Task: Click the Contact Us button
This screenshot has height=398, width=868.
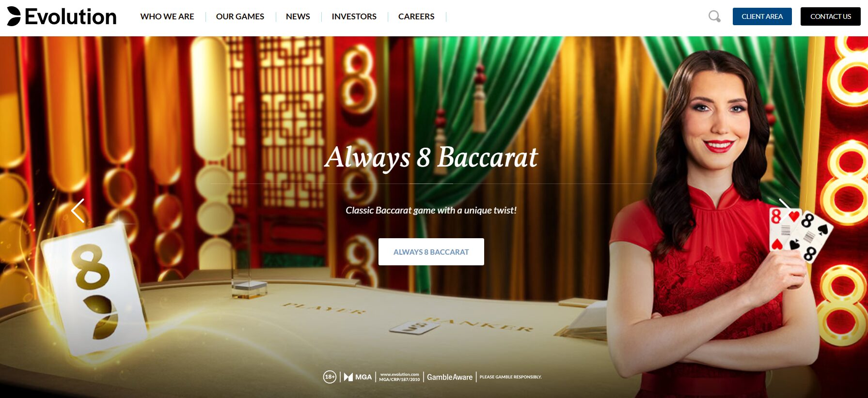Action: point(831,16)
